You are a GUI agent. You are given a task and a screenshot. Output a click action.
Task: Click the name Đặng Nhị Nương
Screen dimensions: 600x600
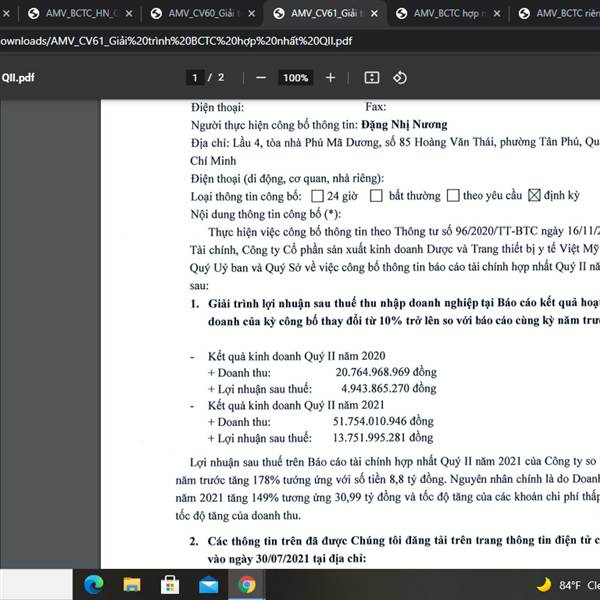tap(404, 125)
